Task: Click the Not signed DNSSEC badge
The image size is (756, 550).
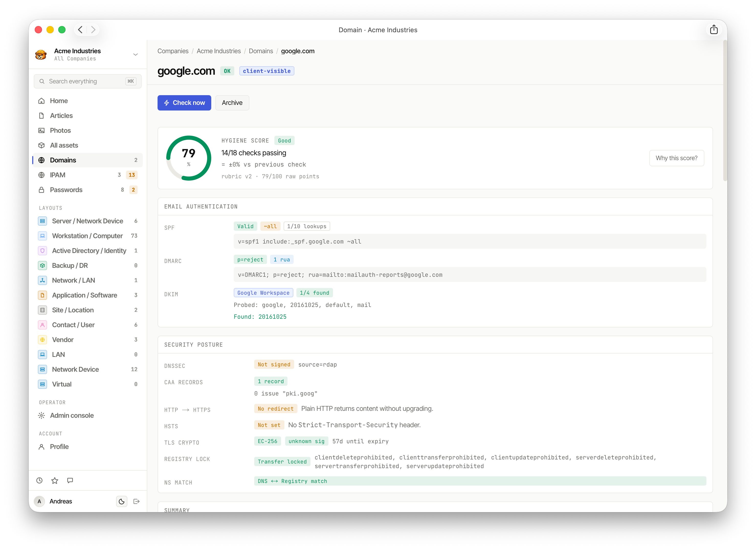Action: 274,364
